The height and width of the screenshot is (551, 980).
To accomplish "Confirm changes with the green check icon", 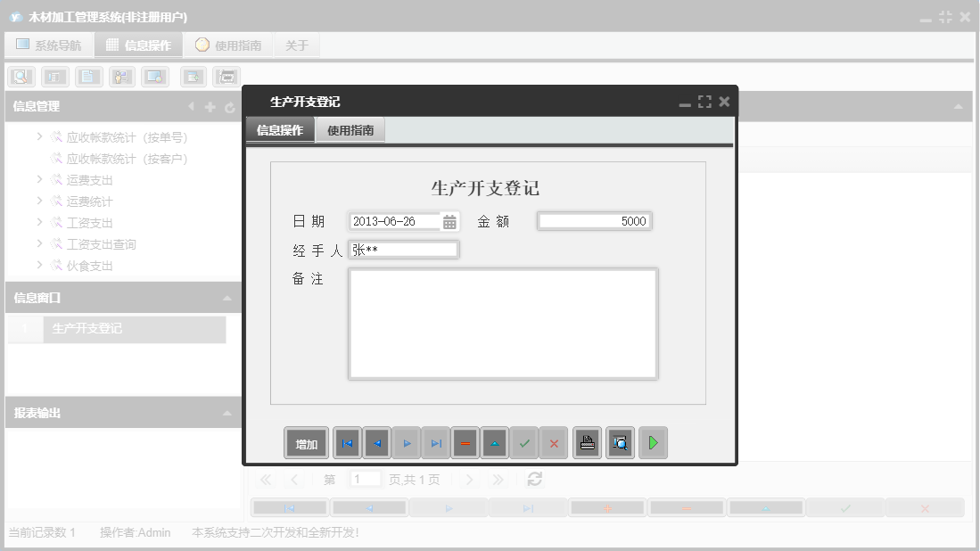I will pyautogui.click(x=524, y=442).
